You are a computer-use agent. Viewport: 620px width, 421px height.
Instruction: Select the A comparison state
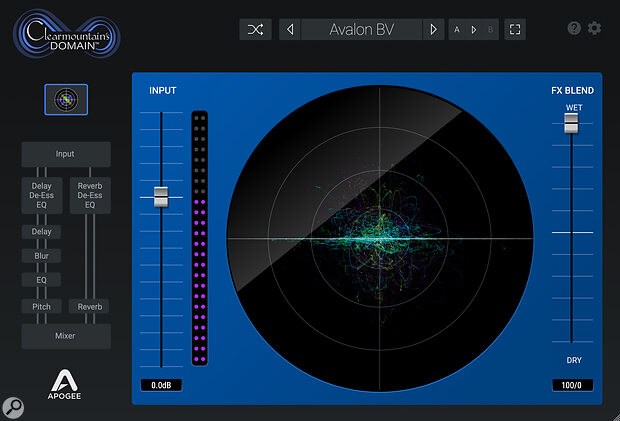click(457, 29)
